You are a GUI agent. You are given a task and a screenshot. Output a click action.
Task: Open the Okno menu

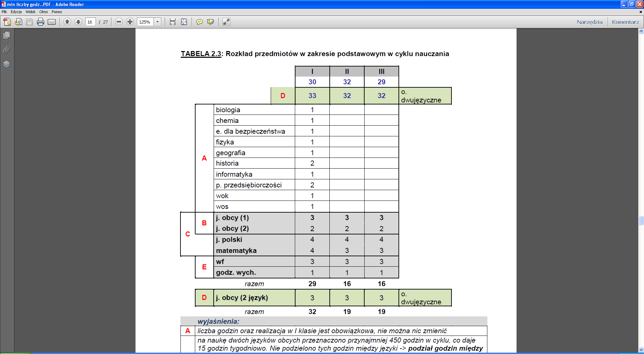(44, 12)
